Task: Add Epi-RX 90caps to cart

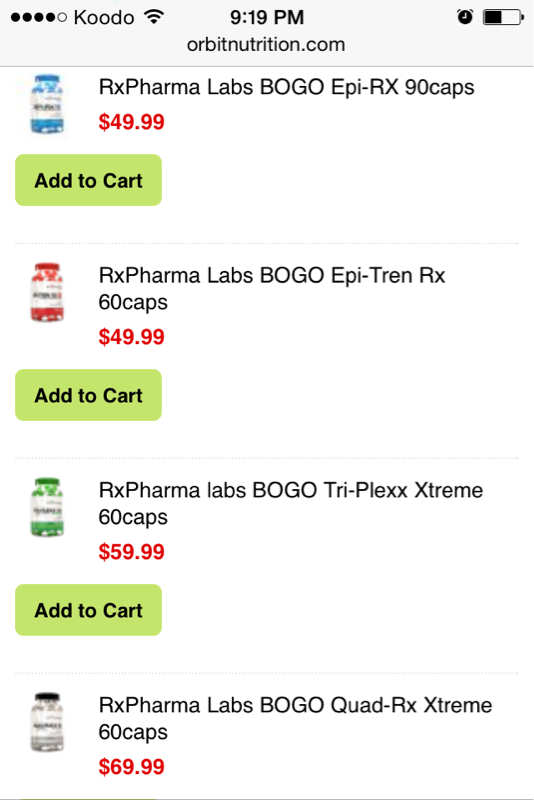Action: [x=88, y=180]
